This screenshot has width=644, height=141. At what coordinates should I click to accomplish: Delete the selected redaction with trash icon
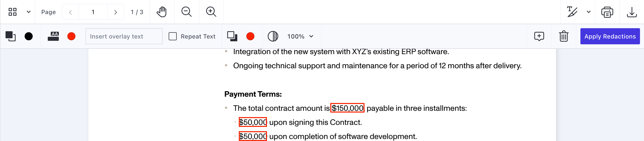(564, 37)
